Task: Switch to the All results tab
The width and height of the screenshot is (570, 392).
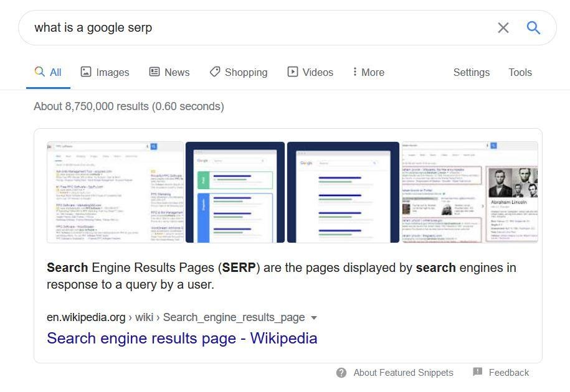Action: click(49, 72)
